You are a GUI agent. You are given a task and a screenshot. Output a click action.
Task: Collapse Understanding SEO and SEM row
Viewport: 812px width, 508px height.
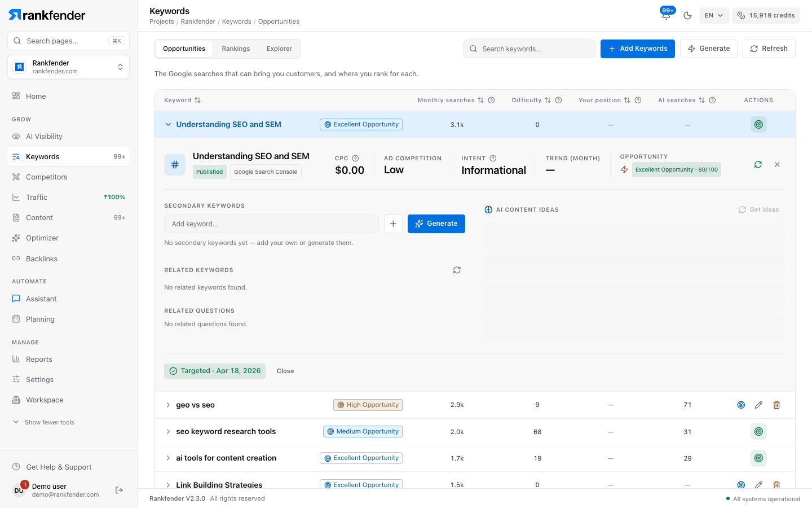168,124
